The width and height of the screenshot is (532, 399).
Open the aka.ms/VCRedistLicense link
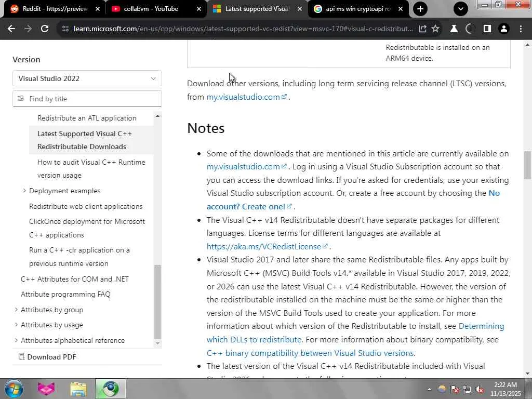click(268, 246)
